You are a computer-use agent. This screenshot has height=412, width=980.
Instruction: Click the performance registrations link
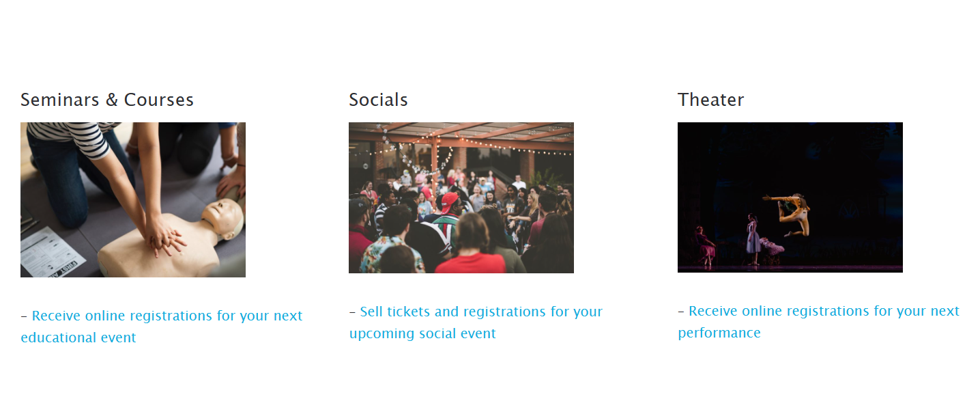tap(818, 321)
